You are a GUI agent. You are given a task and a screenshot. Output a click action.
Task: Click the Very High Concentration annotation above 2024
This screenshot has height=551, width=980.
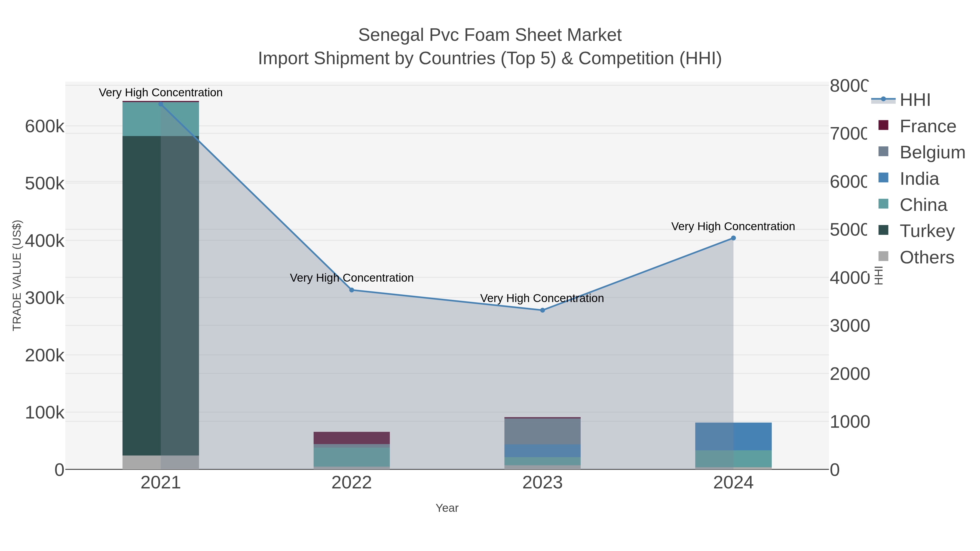(733, 226)
